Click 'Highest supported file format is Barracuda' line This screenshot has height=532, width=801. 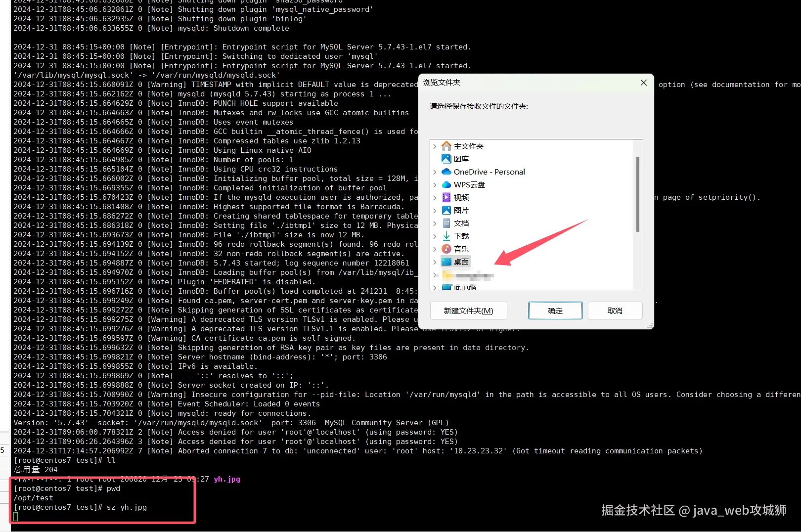coord(209,207)
